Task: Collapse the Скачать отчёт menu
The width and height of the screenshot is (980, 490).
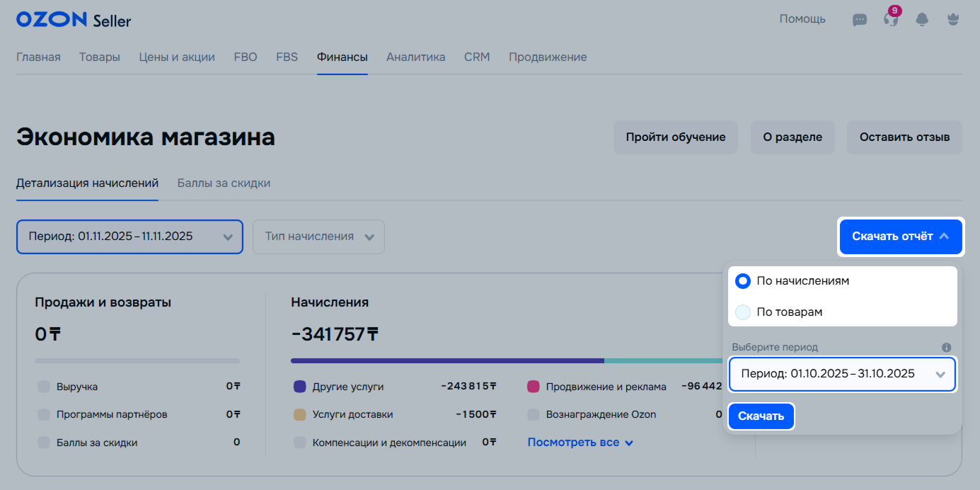Action: (900, 237)
